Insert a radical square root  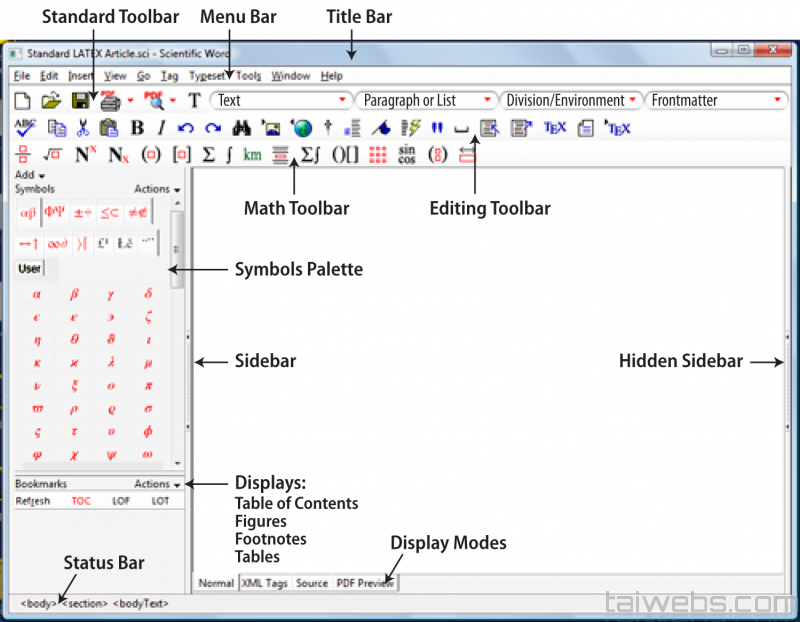tap(53, 154)
